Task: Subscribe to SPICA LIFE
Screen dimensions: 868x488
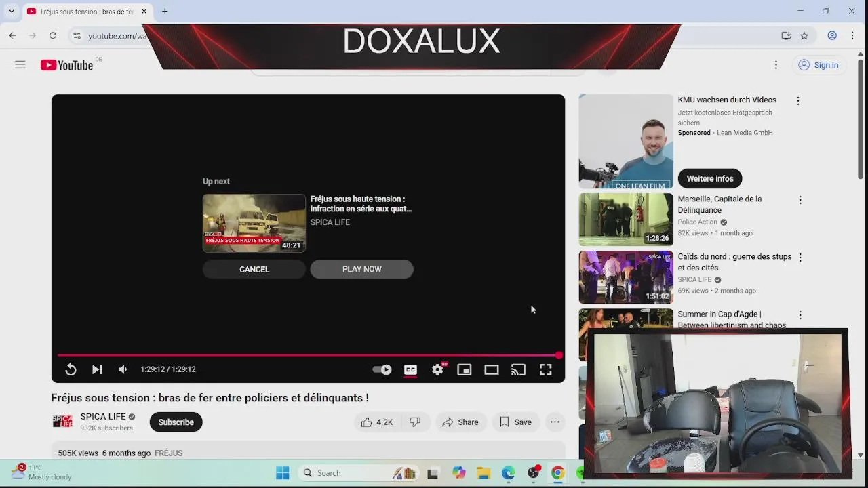Action: 176,422
